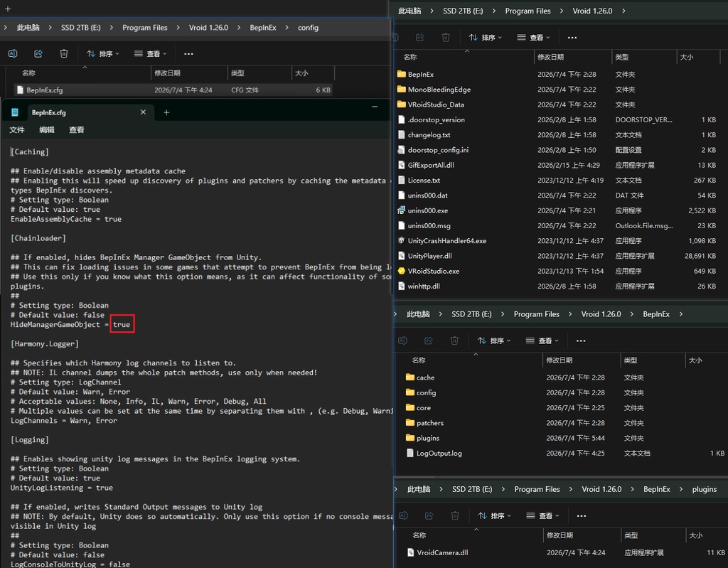The image size is (728, 568).
Task: Select the MonoBleedingEdge folder row
Action: pyautogui.click(x=559, y=89)
